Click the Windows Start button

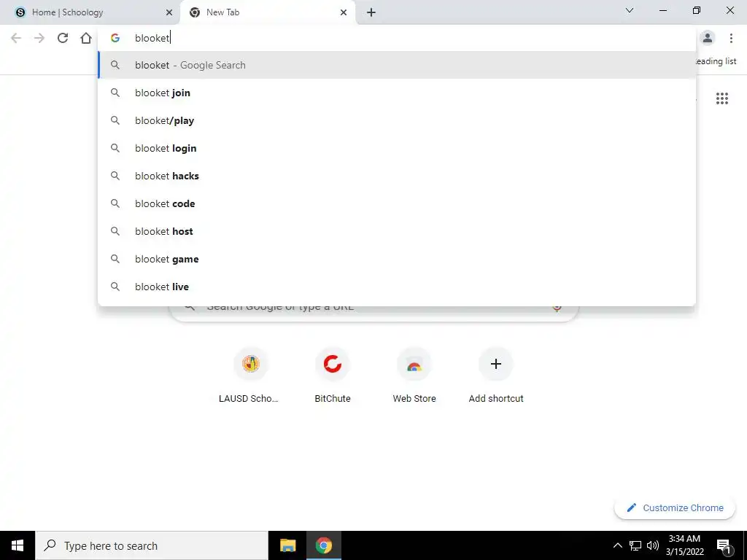point(18,545)
